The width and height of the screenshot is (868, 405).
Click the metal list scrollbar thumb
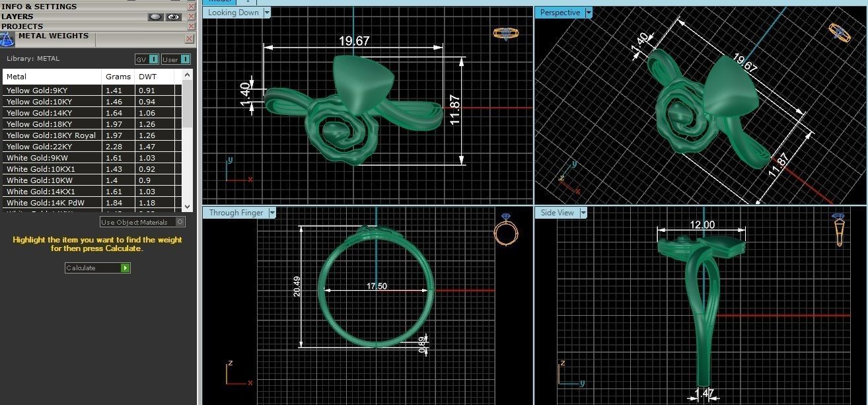click(187, 104)
